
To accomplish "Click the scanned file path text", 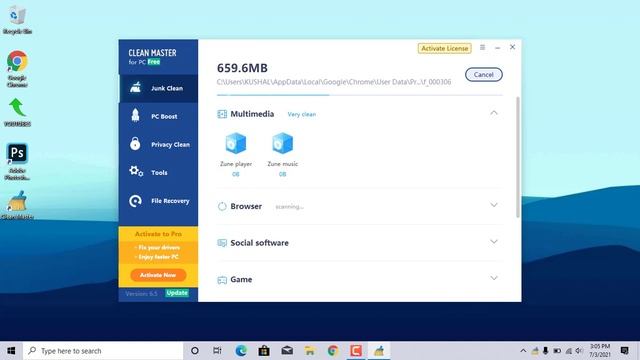I will coord(334,82).
